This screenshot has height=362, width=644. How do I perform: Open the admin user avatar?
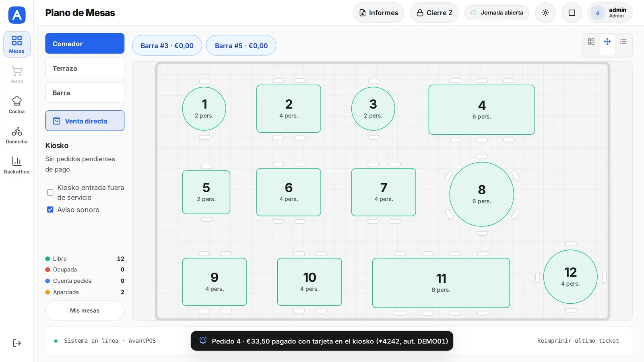point(598,13)
